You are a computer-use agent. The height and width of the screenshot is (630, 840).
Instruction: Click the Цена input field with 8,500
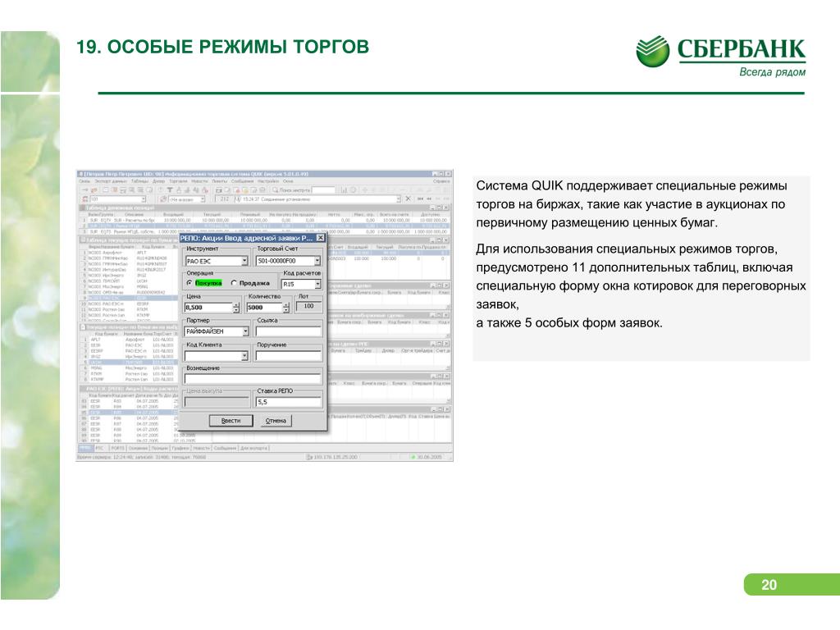coord(208,308)
